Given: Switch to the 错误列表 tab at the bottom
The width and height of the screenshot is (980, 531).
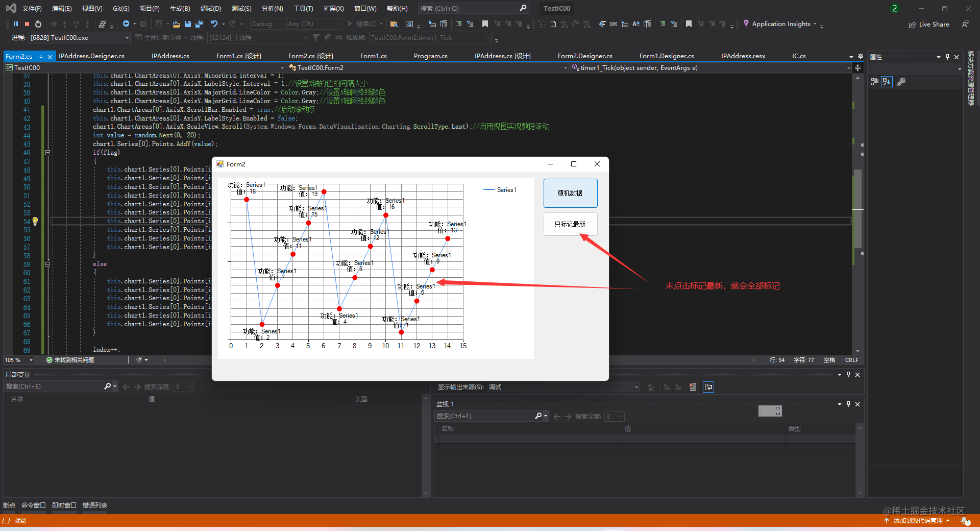Looking at the screenshot, I should pyautogui.click(x=95, y=505).
